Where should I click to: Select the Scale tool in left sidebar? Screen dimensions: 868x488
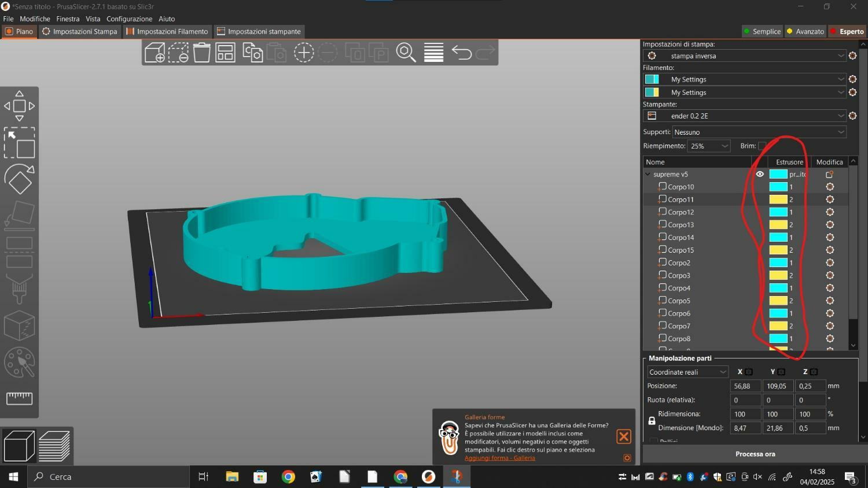click(19, 143)
